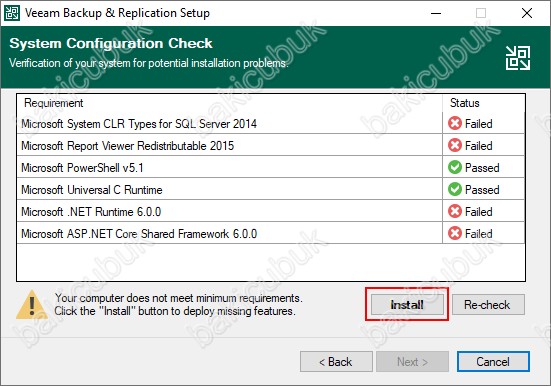The height and width of the screenshot is (386, 551).
Task: Click failed icon for System CLR Types row
Action: 455,123
